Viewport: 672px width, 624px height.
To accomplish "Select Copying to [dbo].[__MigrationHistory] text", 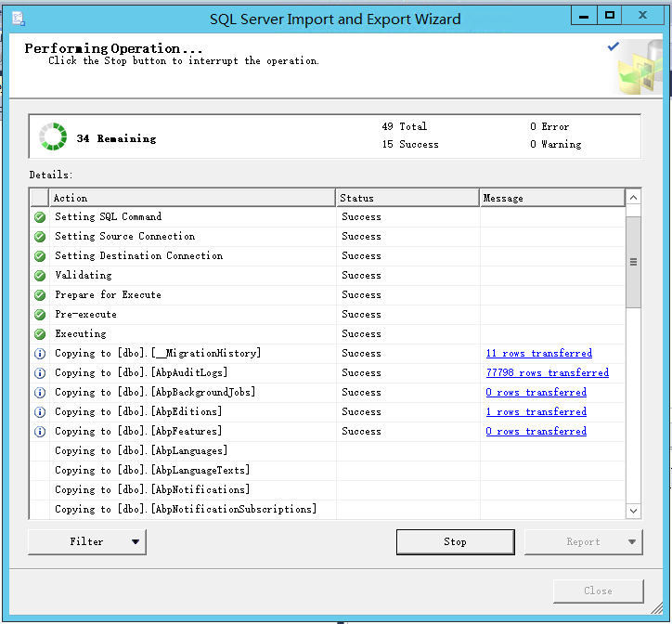I will (158, 354).
